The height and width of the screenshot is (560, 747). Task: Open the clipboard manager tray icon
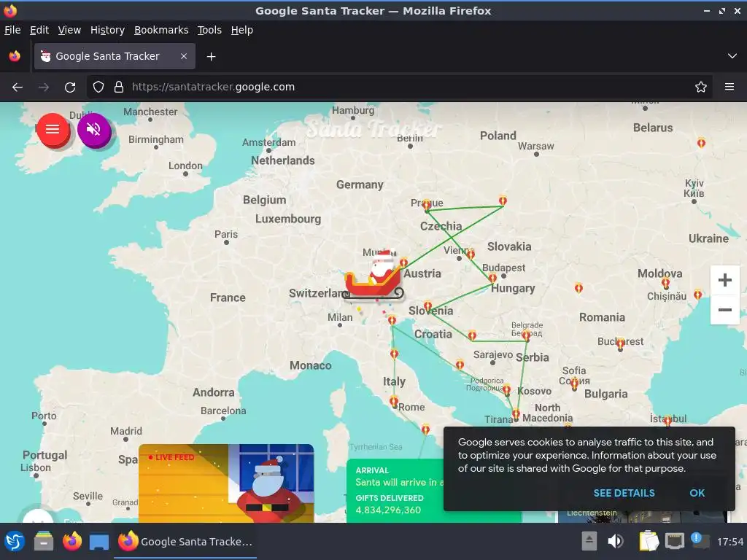pos(649,541)
